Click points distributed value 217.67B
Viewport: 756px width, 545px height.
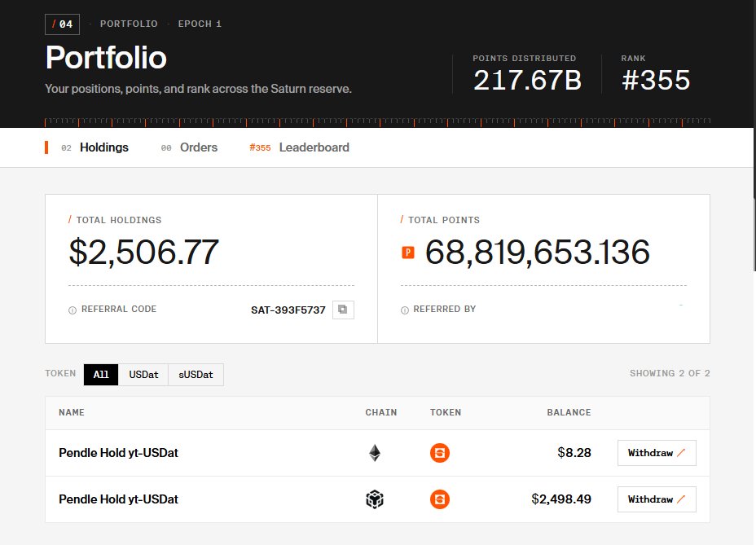point(527,80)
